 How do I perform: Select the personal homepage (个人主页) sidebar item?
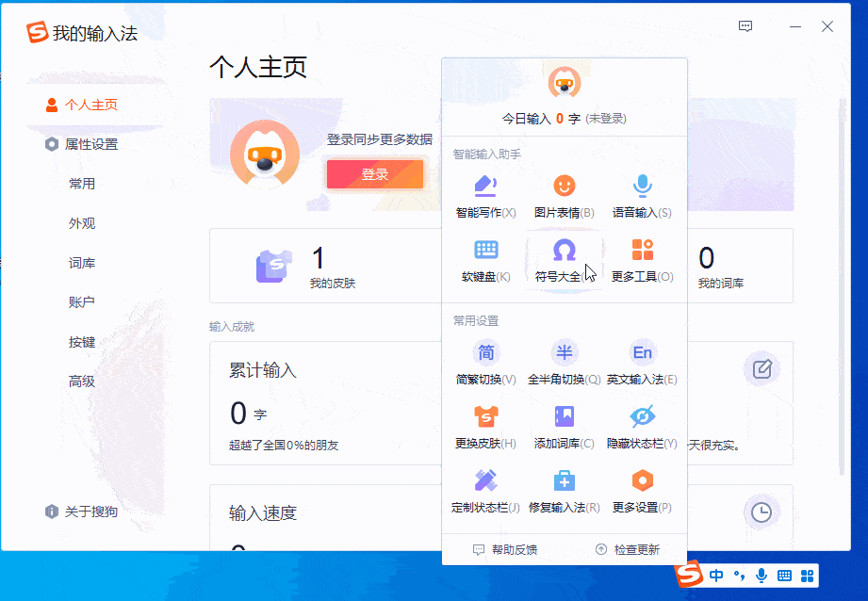[x=82, y=105]
